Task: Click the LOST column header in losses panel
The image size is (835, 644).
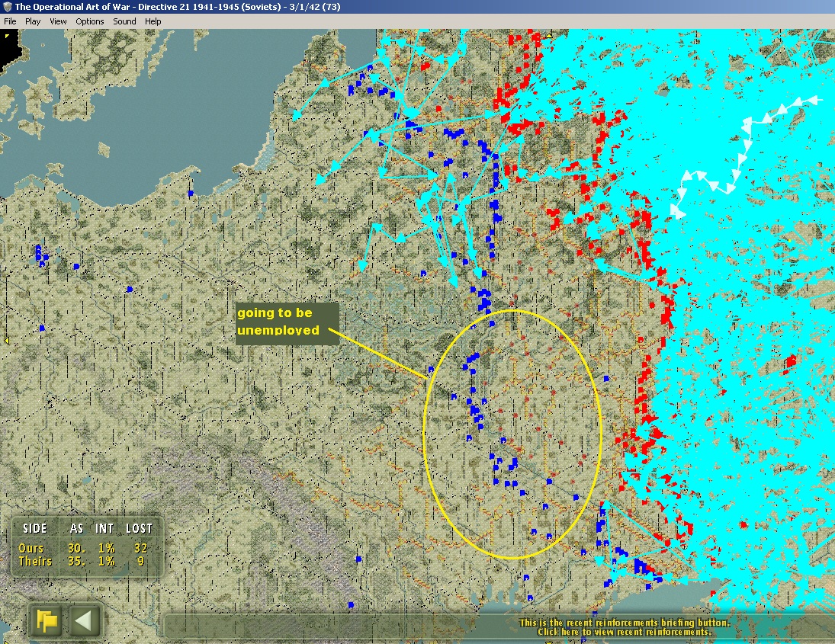Action: coord(139,528)
